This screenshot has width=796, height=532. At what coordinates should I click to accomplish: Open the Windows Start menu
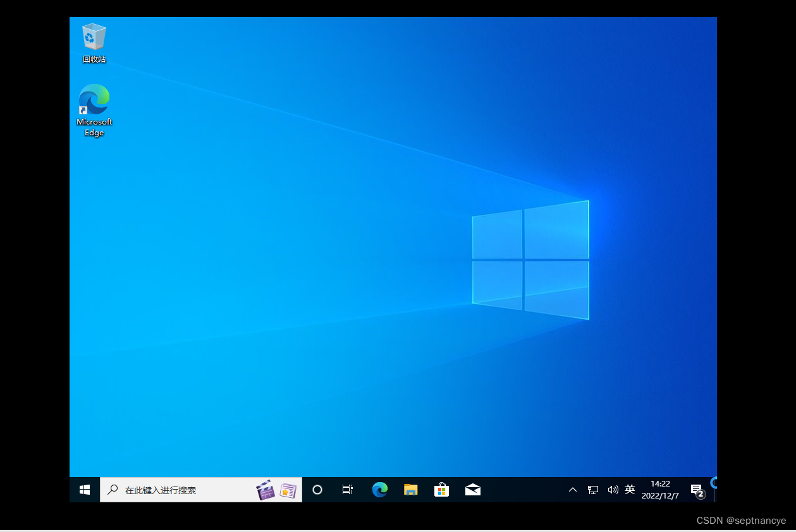coord(85,490)
